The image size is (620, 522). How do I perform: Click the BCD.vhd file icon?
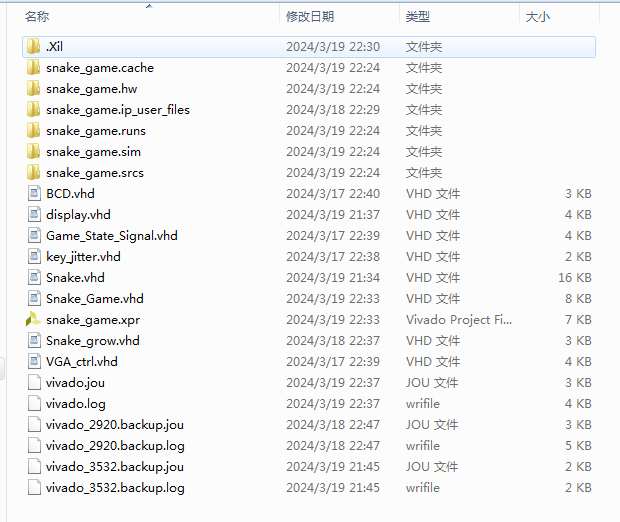34,194
